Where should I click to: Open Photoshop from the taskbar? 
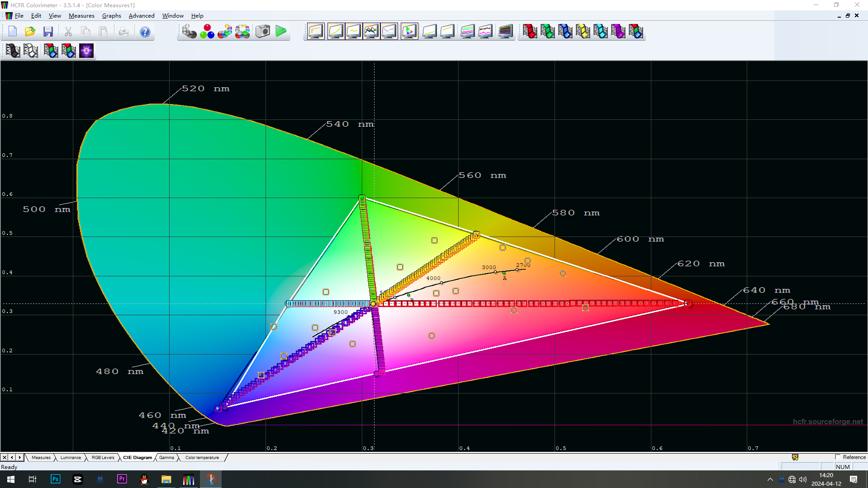pos(55,479)
